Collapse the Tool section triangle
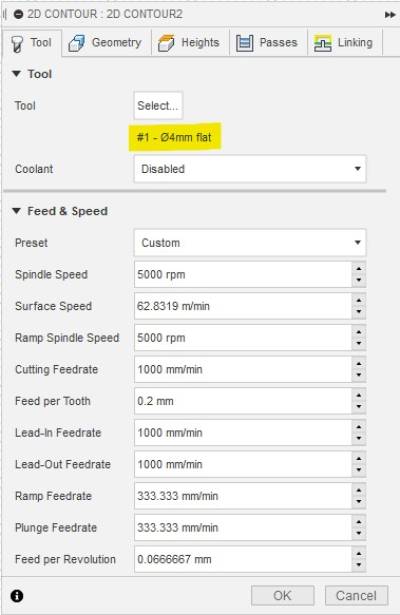 click(x=16, y=74)
